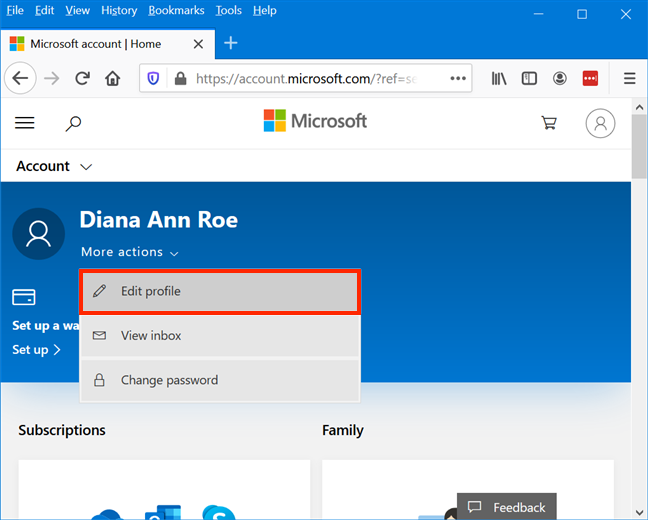
Task: Open Microsoft site search magnifier
Action: (x=73, y=123)
